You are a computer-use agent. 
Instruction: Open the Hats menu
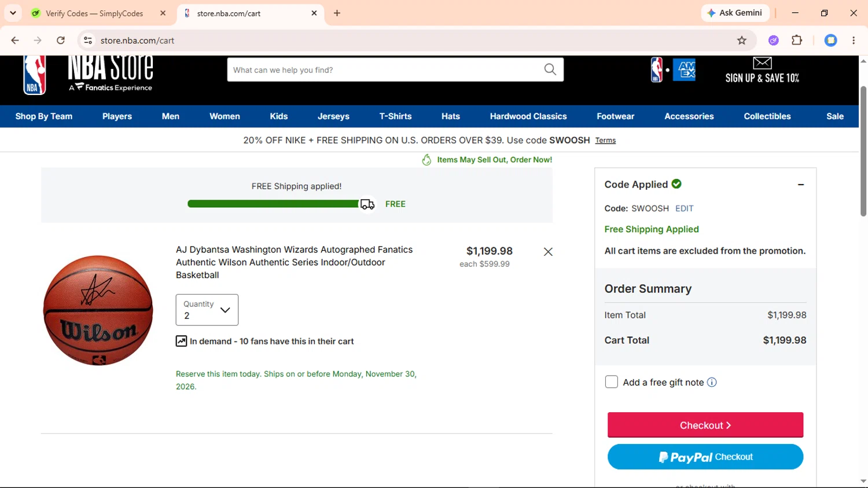click(451, 116)
